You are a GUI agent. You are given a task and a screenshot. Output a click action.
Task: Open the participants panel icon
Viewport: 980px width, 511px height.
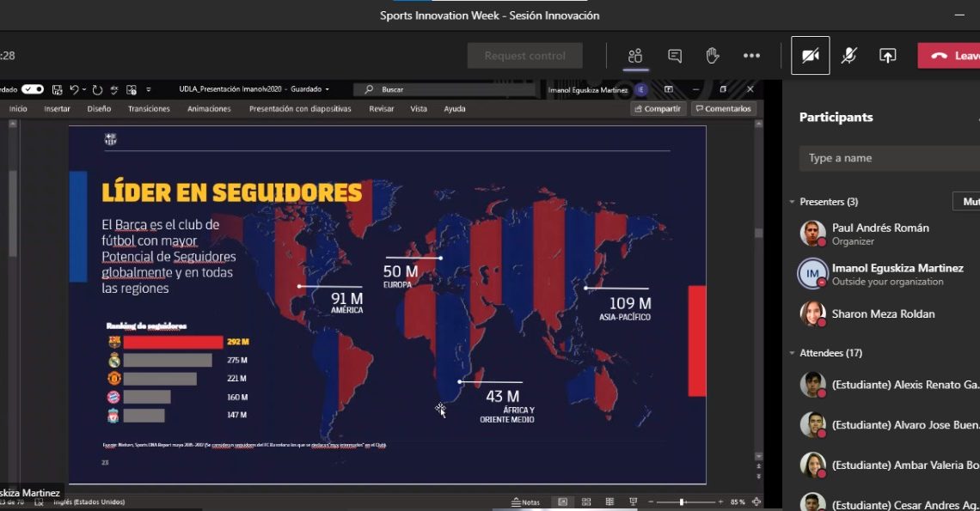(x=634, y=56)
